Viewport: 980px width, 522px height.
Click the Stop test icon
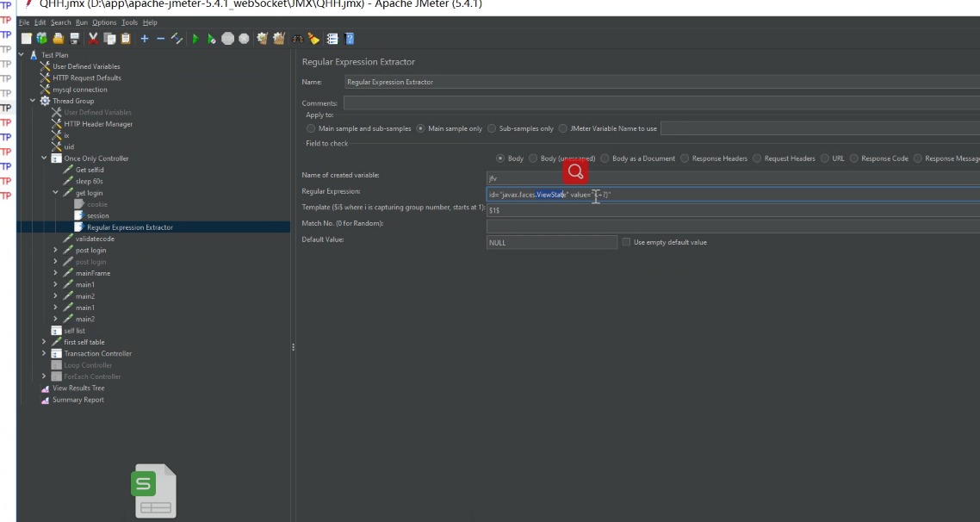[x=228, y=39]
